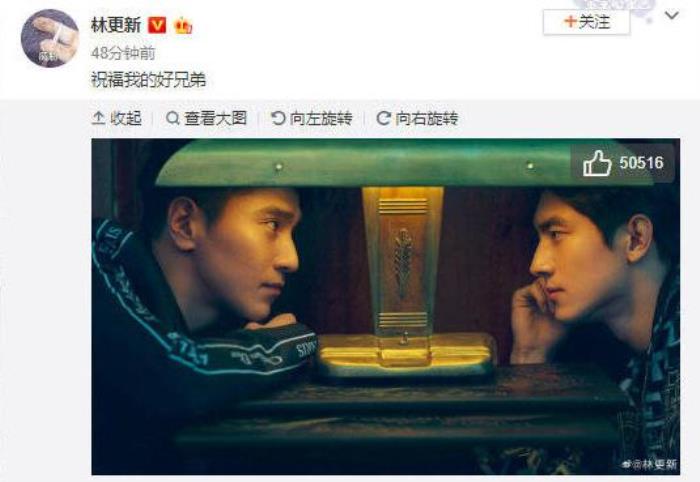The height and width of the screenshot is (482, 700).
Task: Click the 50516 like count
Action: click(641, 163)
